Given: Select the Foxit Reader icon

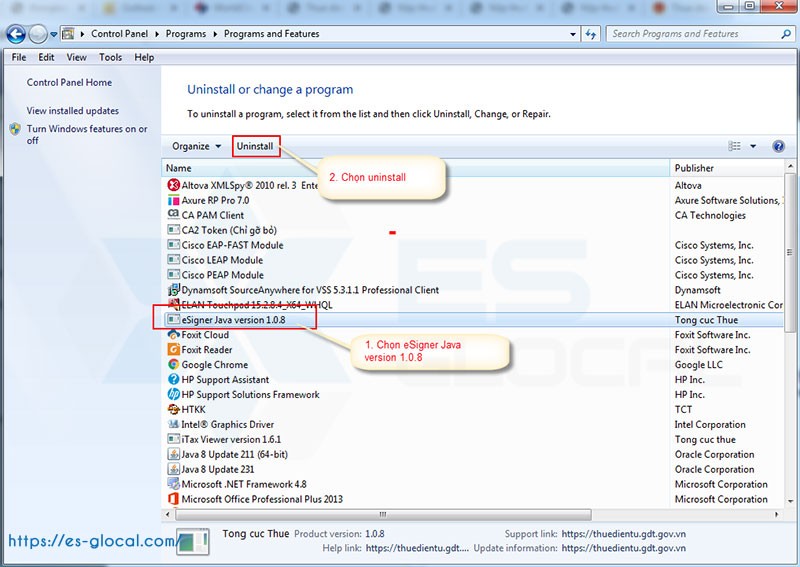Looking at the screenshot, I should (x=173, y=349).
